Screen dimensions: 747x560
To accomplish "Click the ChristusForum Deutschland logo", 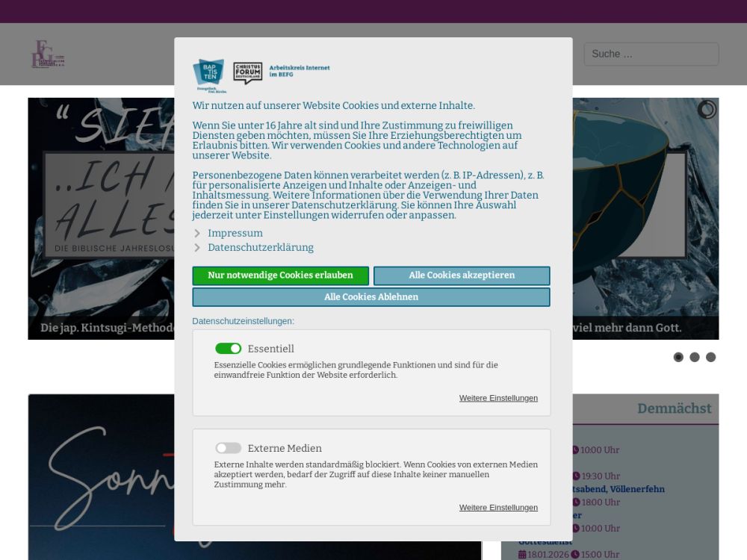I will (248, 72).
